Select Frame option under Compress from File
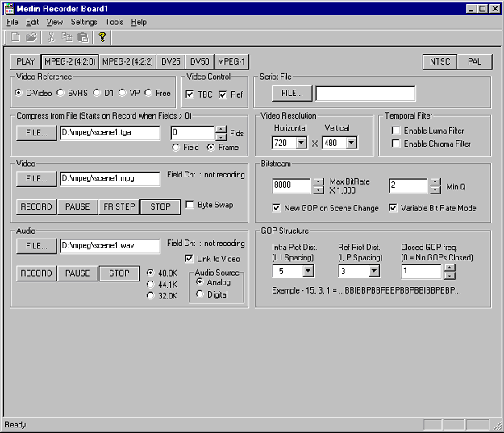Image resolution: width=504 pixels, height=433 pixels. pyautogui.click(x=223, y=148)
